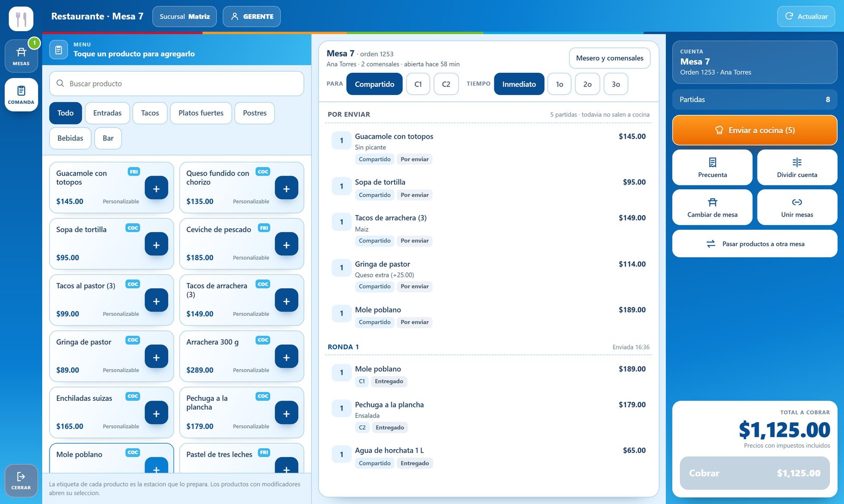The image size is (844, 504).
Task: Set timing to Inmediato
Action: [519, 84]
